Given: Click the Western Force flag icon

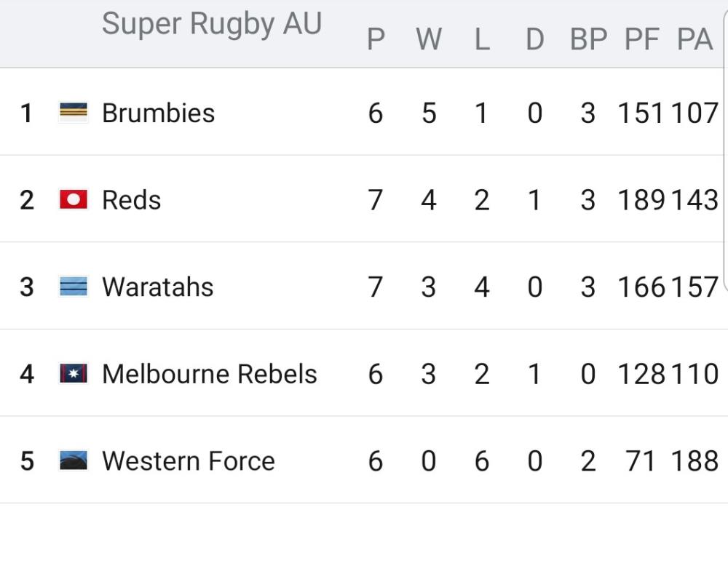Looking at the screenshot, I should click(73, 460).
